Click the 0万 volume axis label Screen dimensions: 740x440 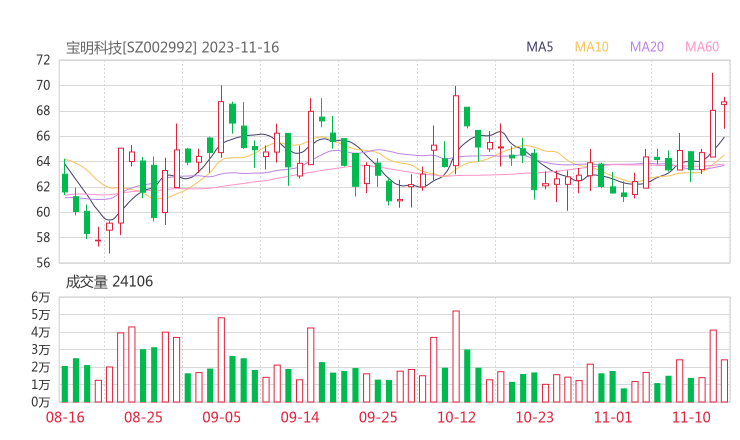coord(41,402)
